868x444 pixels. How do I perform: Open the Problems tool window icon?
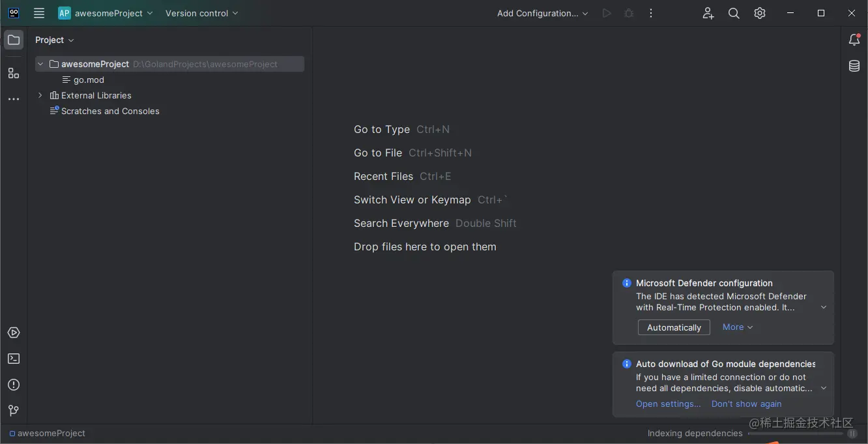(x=14, y=385)
